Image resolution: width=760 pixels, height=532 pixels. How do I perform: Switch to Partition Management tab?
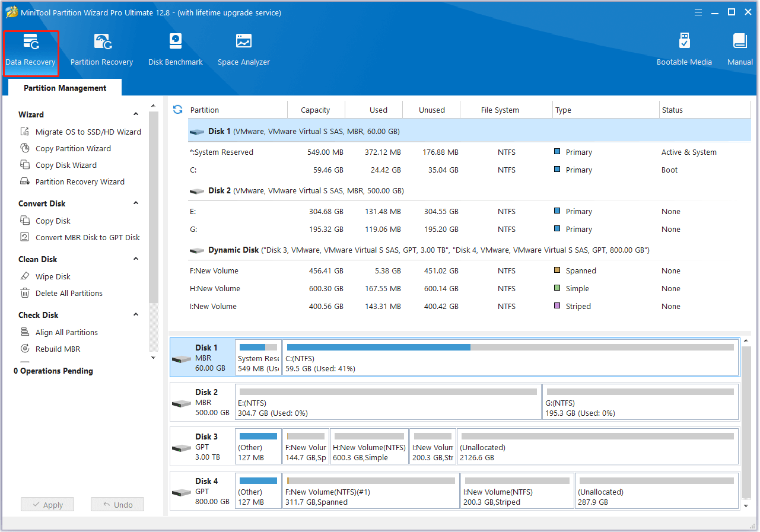(65, 88)
